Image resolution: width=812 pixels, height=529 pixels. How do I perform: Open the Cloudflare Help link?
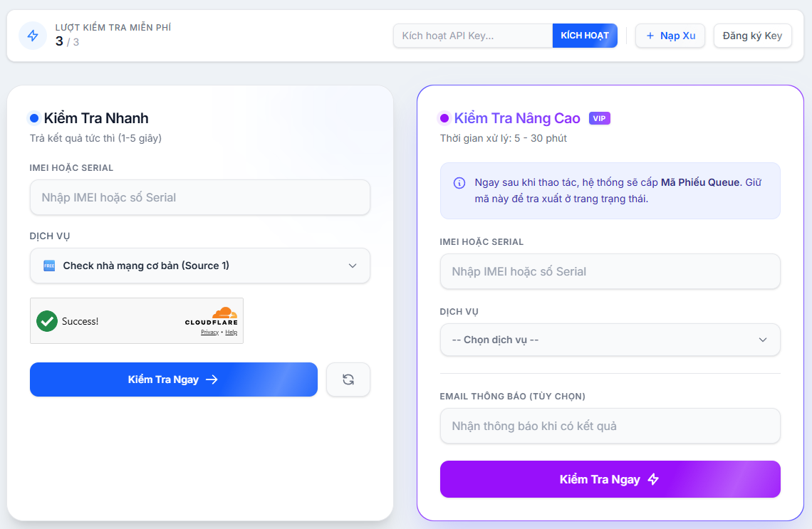click(x=231, y=332)
